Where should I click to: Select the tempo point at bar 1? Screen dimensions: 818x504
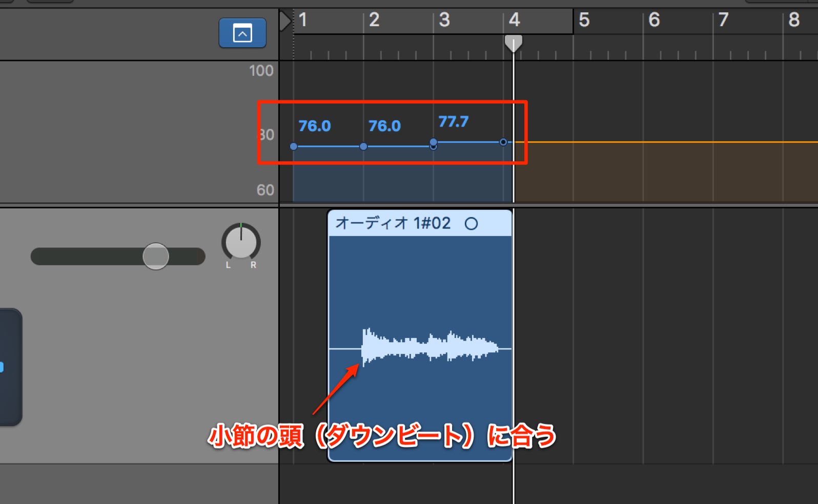(x=293, y=146)
